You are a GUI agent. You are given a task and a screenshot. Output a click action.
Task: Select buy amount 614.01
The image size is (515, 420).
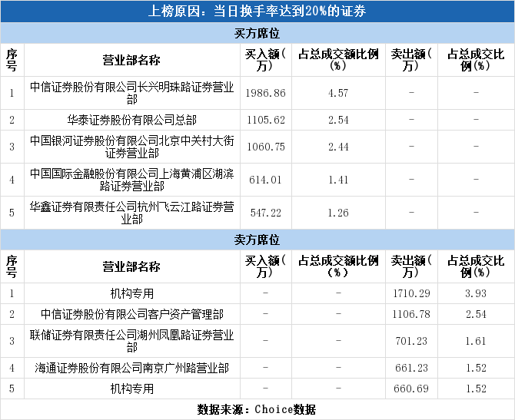(265, 180)
